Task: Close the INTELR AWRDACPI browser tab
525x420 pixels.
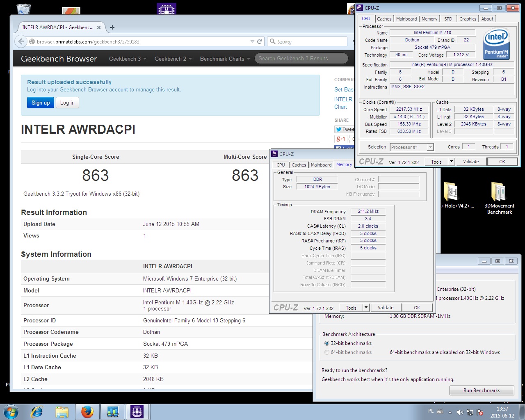Action: [98, 27]
